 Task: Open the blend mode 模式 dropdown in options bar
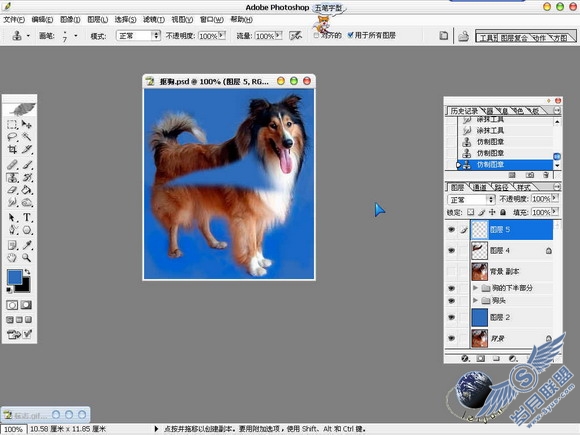[138, 36]
